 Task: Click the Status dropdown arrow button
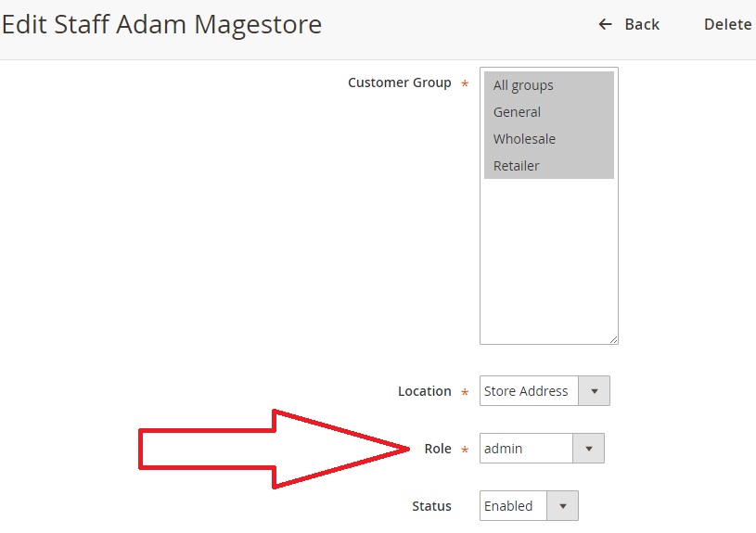562,506
